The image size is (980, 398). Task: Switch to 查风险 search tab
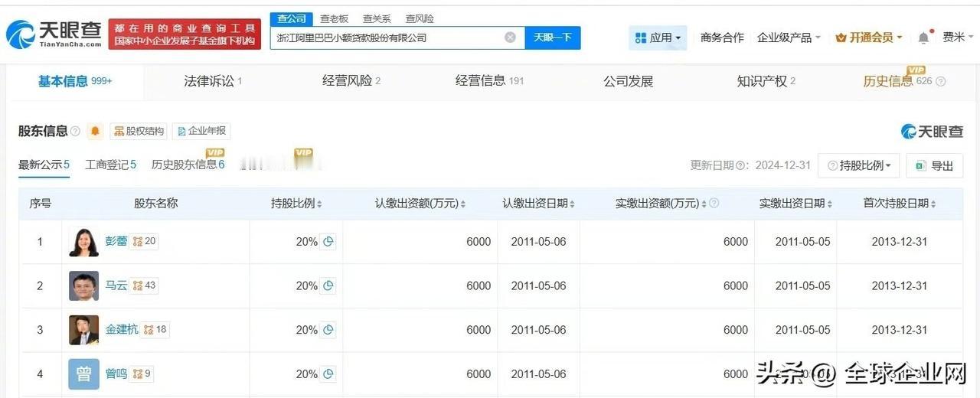pyautogui.click(x=420, y=18)
